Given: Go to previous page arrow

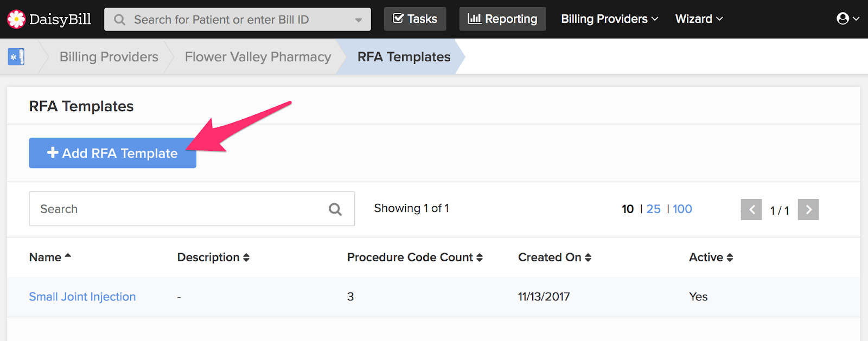Looking at the screenshot, I should point(751,209).
